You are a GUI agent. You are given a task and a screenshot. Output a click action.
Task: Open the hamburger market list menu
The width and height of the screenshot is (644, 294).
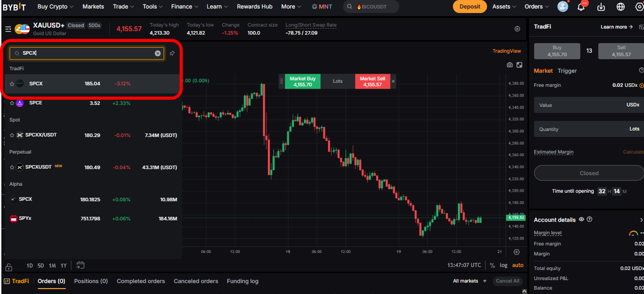pyautogui.click(x=8, y=29)
